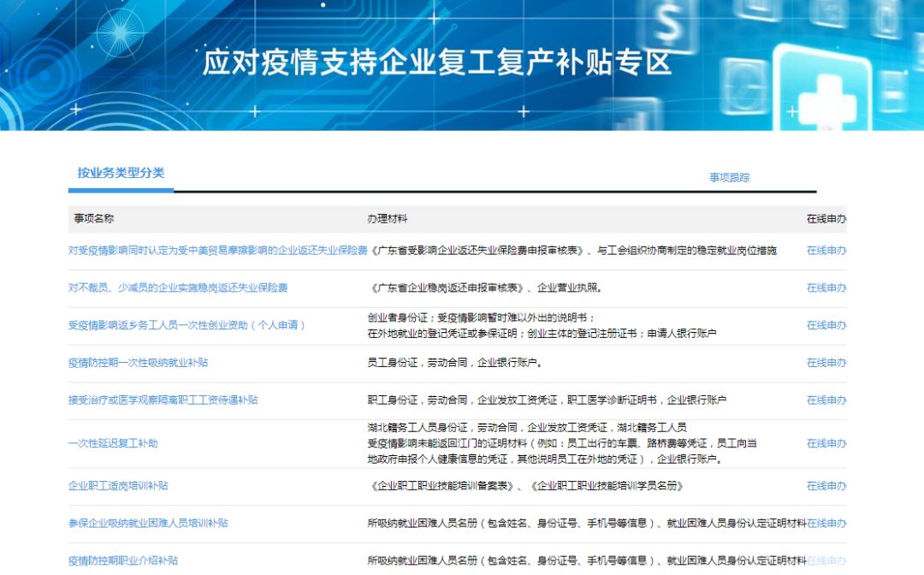Open 受疫情影响返乡务工人员一次性创业资助 link
Screen dimensions: 924x575
pyautogui.click(x=187, y=326)
